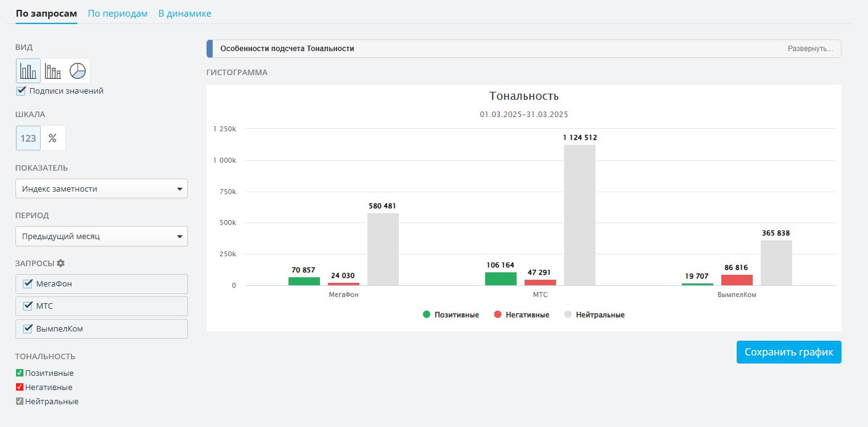The image size is (868, 427).
Task: Click the МТС x-axis label
Action: click(x=540, y=295)
